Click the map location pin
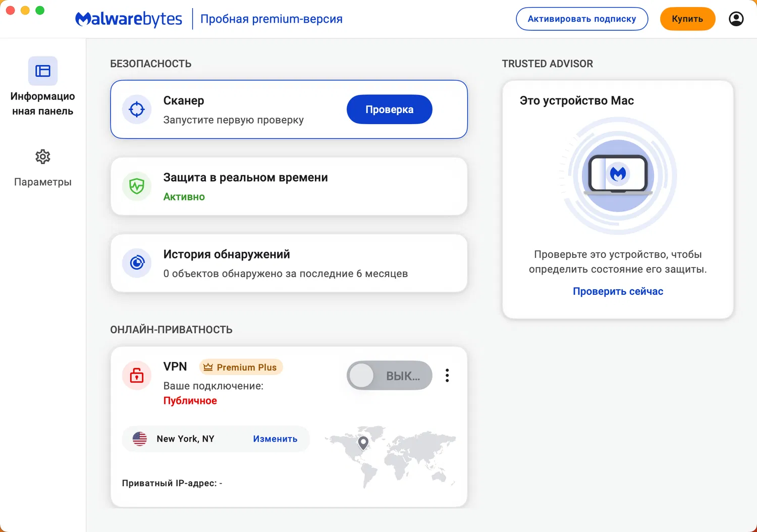 (363, 443)
